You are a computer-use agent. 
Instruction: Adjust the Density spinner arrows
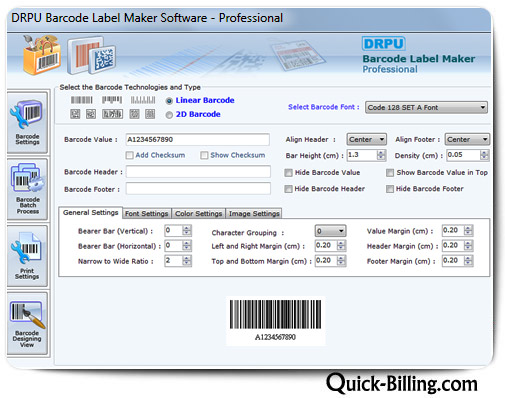click(484, 155)
